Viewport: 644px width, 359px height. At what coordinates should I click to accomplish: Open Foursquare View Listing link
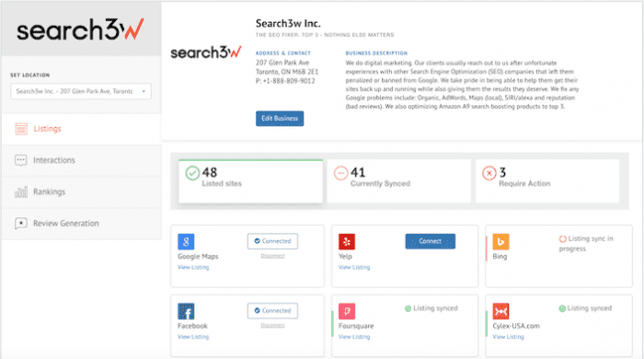[x=354, y=337]
